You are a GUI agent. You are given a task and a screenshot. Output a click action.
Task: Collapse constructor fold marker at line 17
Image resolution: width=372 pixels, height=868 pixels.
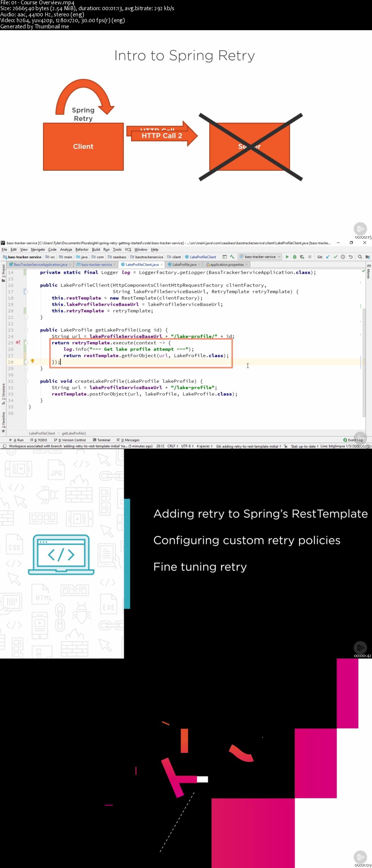26,292
